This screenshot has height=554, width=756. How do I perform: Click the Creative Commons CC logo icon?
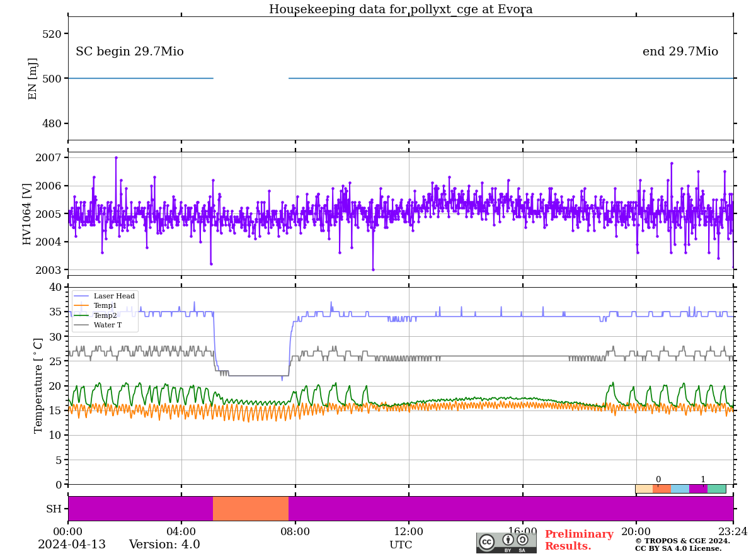[x=487, y=542]
